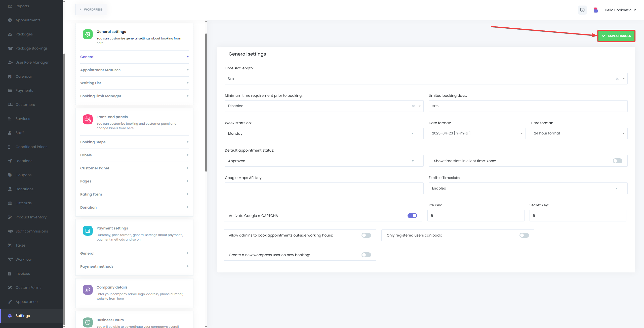Toggle Only registered users can book
Screen dimensions: 644x328
(x=524, y=235)
